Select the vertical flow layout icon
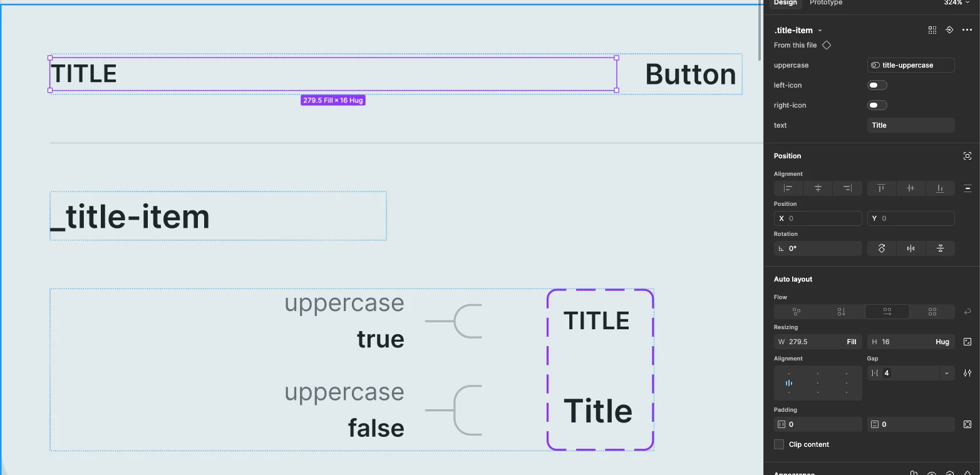980x475 pixels. pyautogui.click(x=842, y=312)
